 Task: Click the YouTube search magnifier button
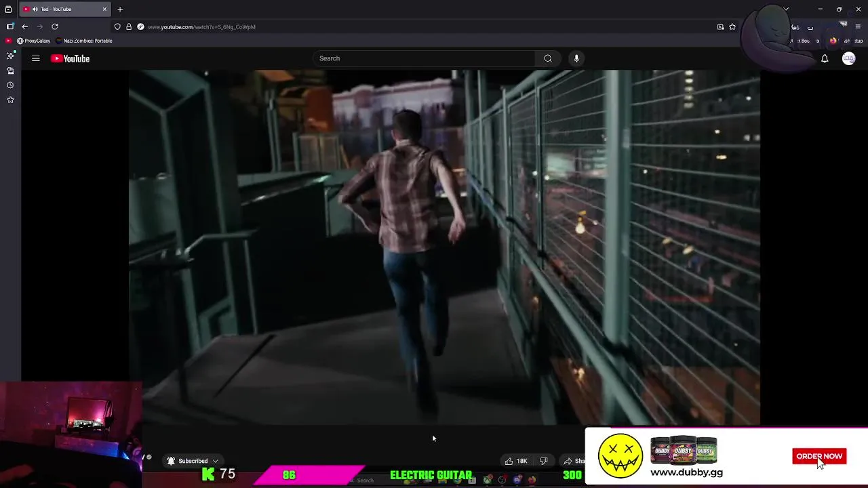(x=548, y=58)
